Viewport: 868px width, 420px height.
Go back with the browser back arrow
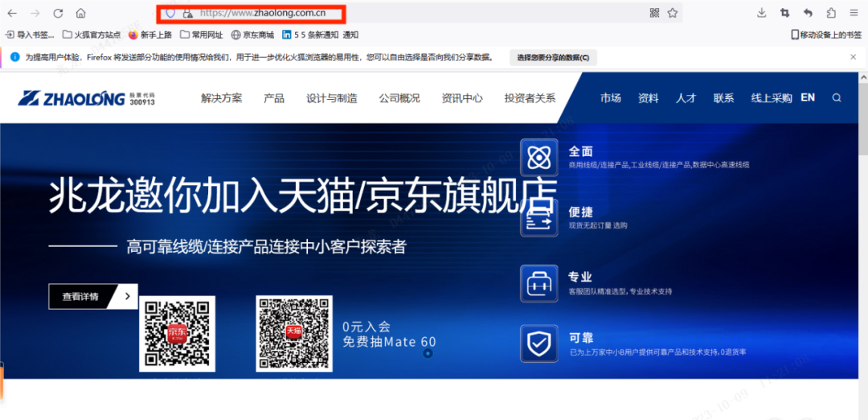tap(12, 13)
